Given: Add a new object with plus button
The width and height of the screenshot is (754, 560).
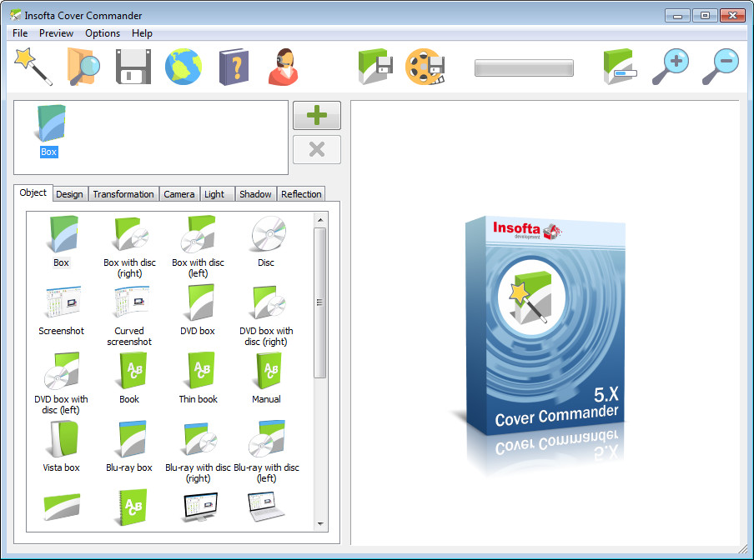Looking at the screenshot, I should [317, 115].
